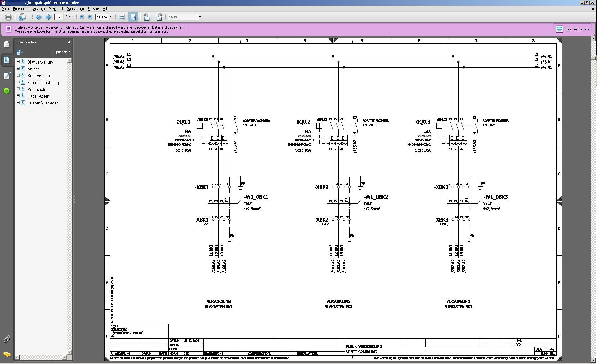This screenshot has width=597, height=364.
Task: Open the Fenster menu
Action: [x=93, y=9]
